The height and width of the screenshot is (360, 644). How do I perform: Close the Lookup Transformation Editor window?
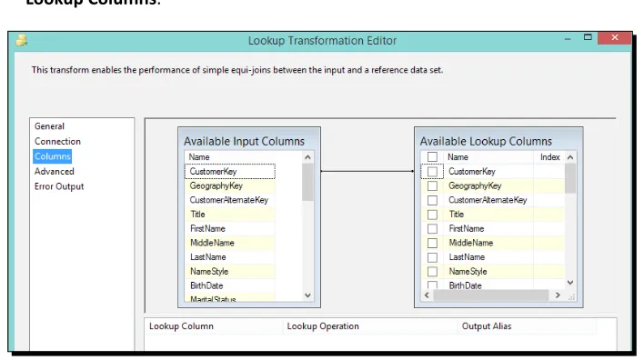pyautogui.click(x=615, y=38)
